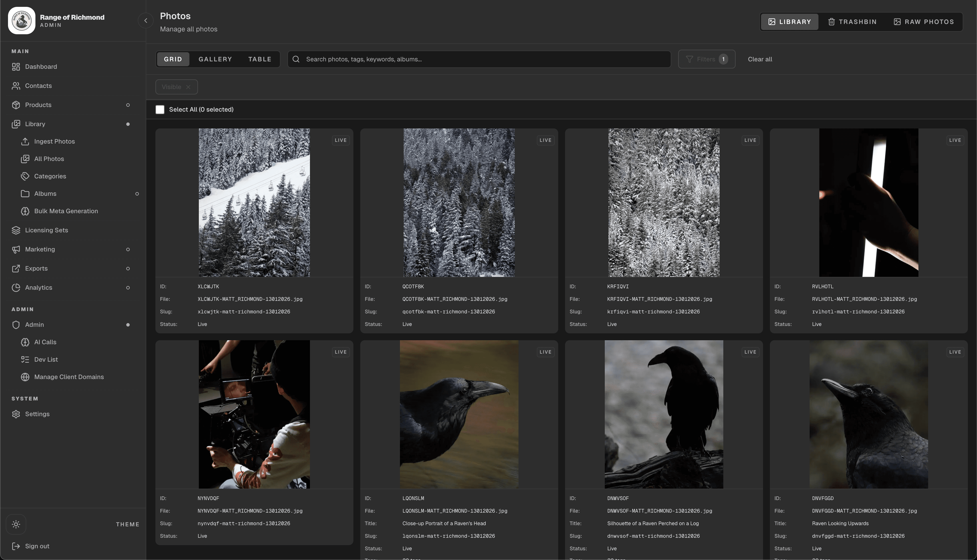Open the Trashbin tab
Viewport: 977px width, 560px height.
[852, 22]
